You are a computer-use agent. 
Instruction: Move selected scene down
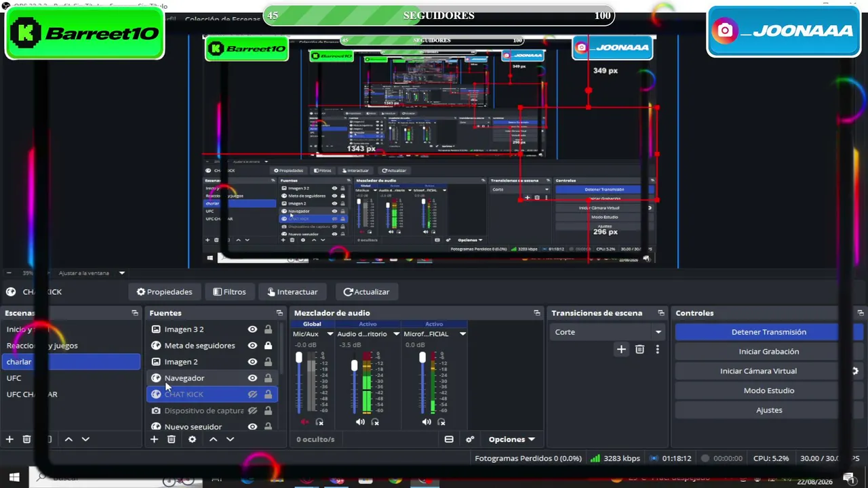tap(85, 439)
